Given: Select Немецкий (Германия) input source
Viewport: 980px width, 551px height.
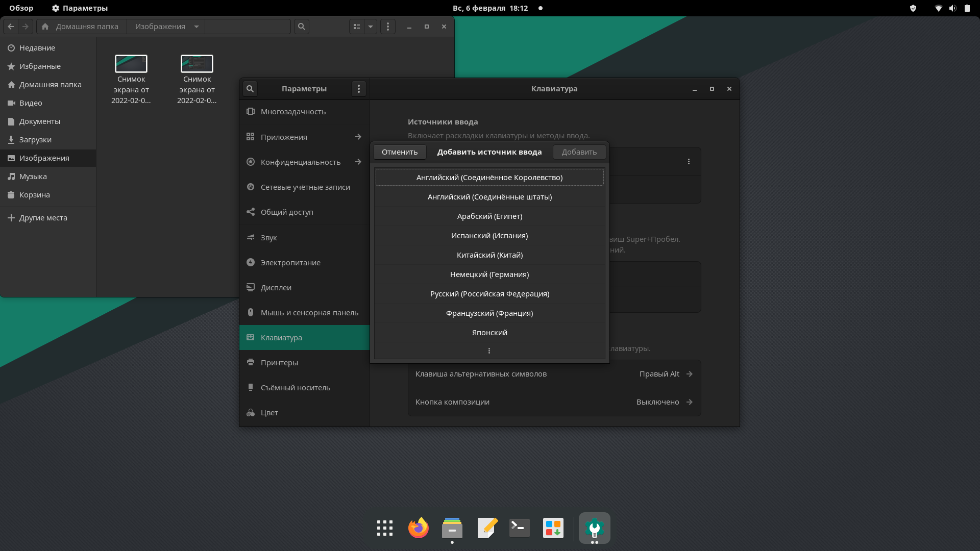Looking at the screenshot, I should [489, 274].
